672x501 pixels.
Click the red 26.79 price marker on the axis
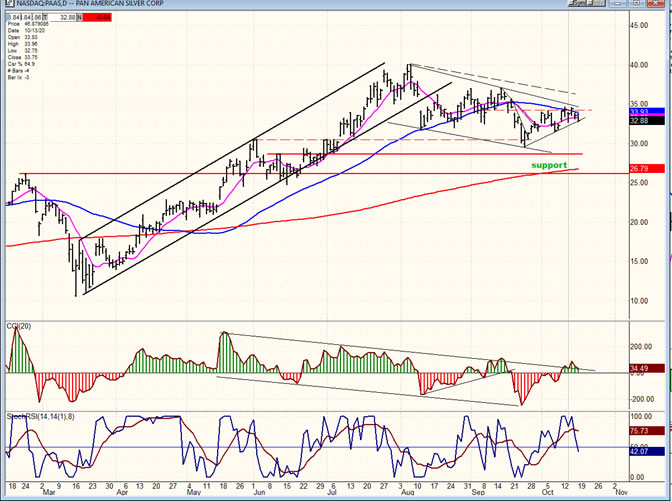click(x=647, y=169)
